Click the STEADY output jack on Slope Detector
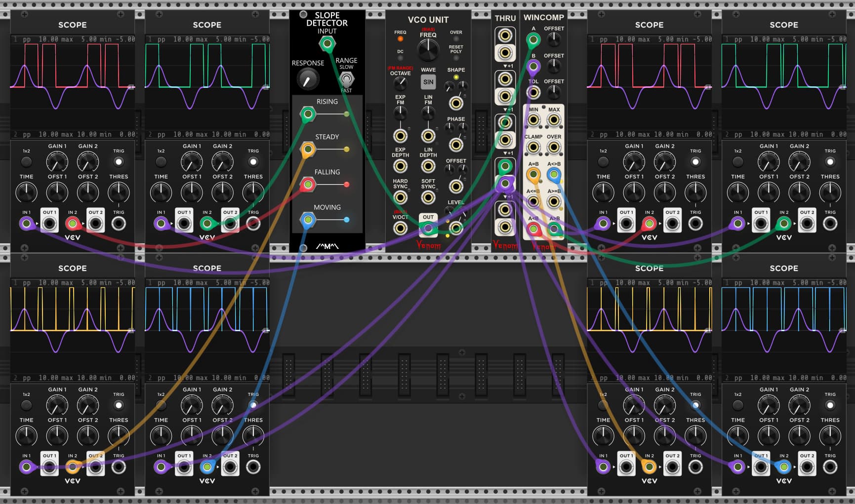855x504 pixels. tap(308, 149)
